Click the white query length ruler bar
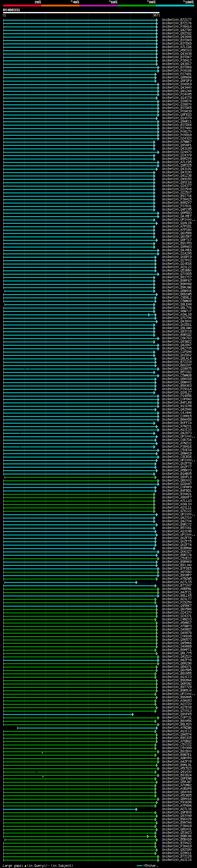Screen dimensions: 197x868 (x=81, y=12)
